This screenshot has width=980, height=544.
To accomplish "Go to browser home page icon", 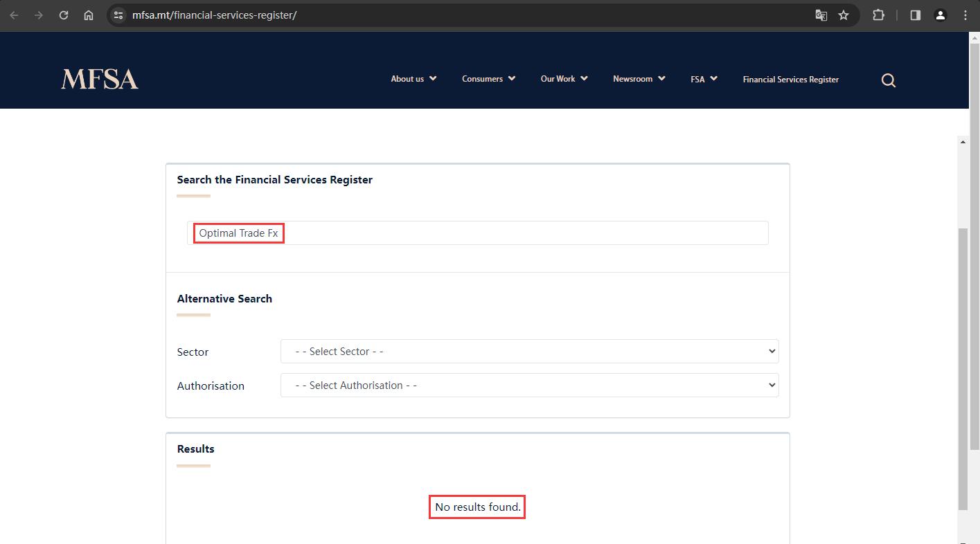I will pos(89,15).
